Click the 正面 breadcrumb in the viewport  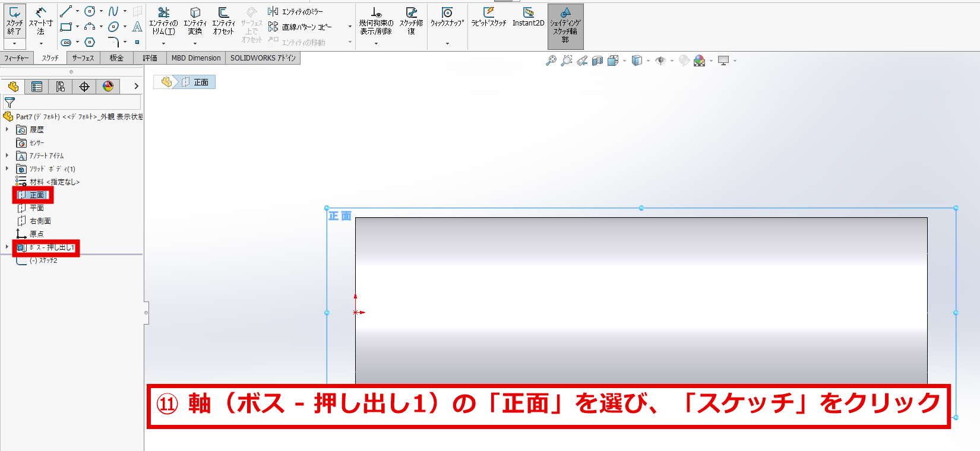pyautogui.click(x=195, y=82)
